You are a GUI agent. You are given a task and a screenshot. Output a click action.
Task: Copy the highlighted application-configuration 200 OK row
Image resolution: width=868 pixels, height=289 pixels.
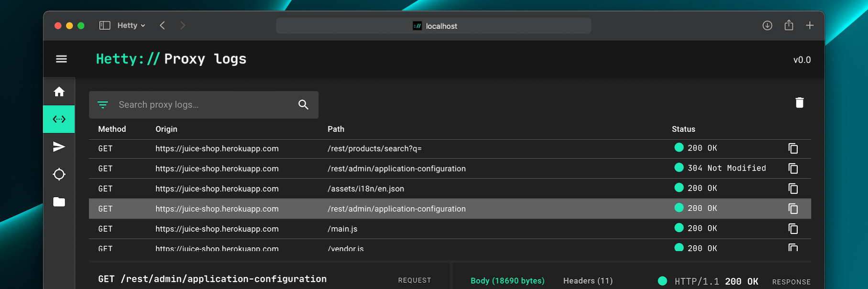[793, 209]
